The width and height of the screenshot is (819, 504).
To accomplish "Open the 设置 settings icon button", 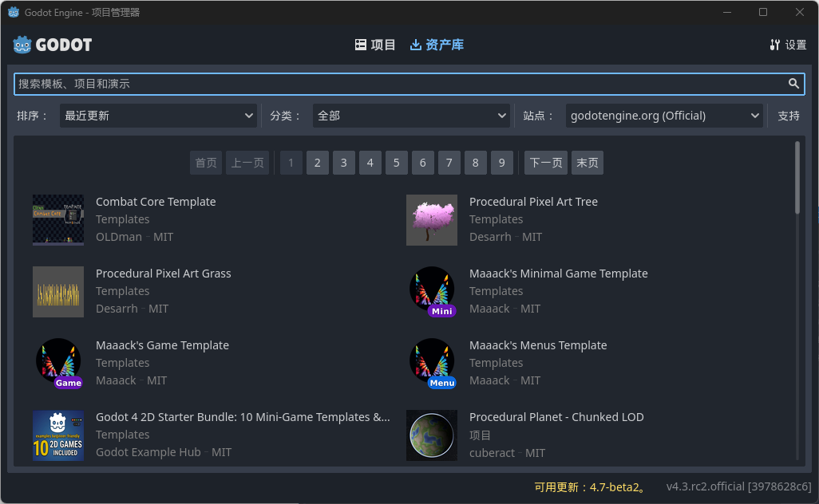I will [788, 45].
